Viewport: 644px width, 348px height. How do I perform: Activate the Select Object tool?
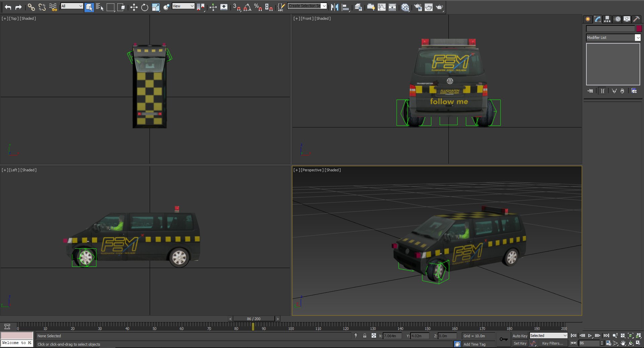89,7
